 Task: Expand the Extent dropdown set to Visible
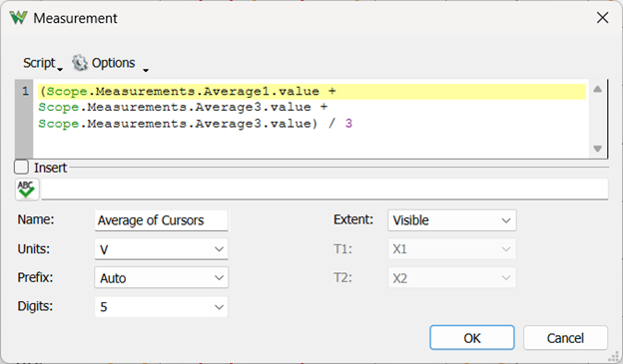(x=451, y=220)
